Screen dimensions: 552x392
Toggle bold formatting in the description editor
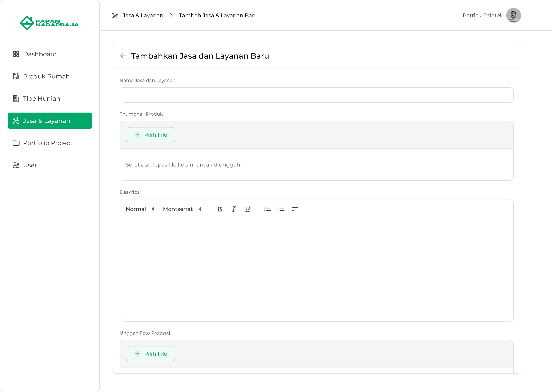point(219,209)
